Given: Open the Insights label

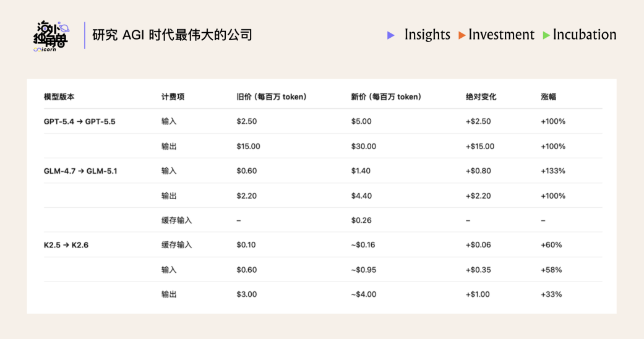Looking at the screenshot, I should 427,35.
